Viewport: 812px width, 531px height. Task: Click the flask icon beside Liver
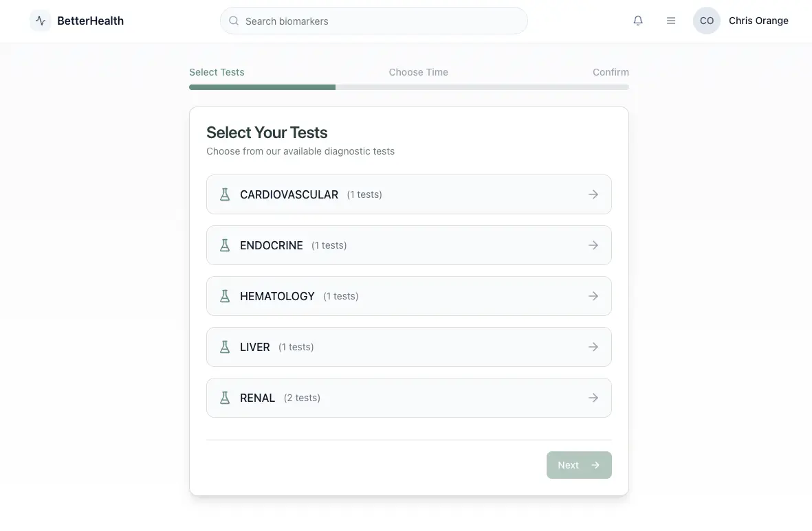coord(225,347)
